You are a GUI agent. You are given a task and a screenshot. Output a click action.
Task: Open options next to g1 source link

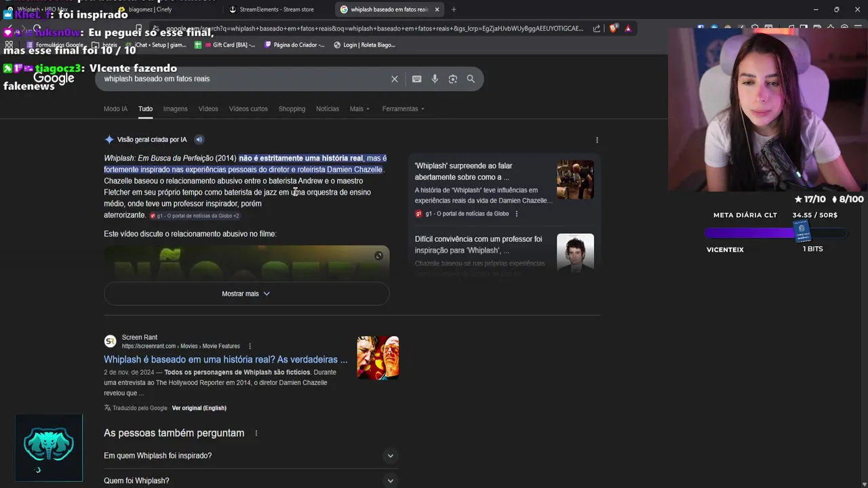click(517, 213)
